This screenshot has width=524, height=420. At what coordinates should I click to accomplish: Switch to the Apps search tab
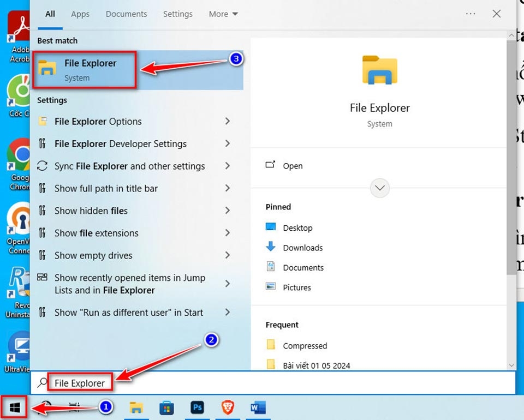(x=80, y=14)
